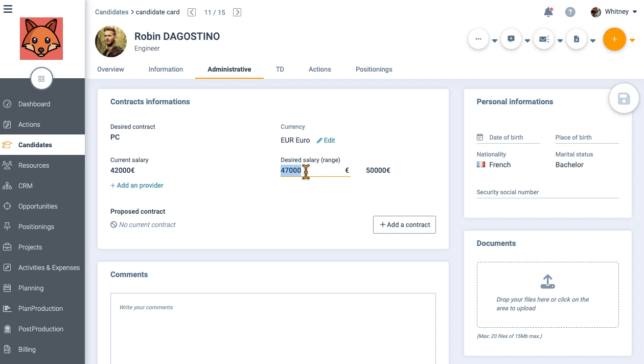644x364 pixels.
Task: Expand the arrow next to envelope icon
Action: [x=560, y=41]
